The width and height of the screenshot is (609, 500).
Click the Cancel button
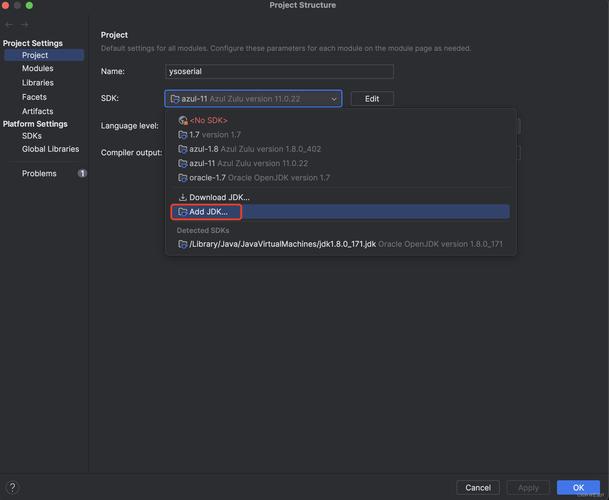point(478,487)
